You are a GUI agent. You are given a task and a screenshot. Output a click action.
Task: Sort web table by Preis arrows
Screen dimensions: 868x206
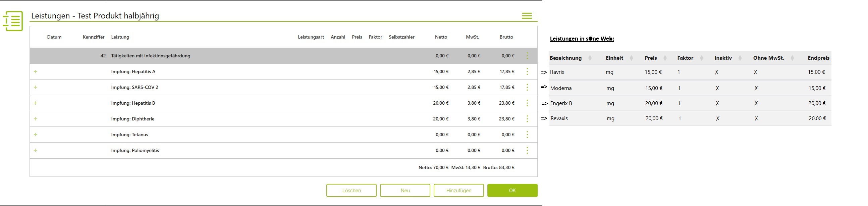[665, 58]
